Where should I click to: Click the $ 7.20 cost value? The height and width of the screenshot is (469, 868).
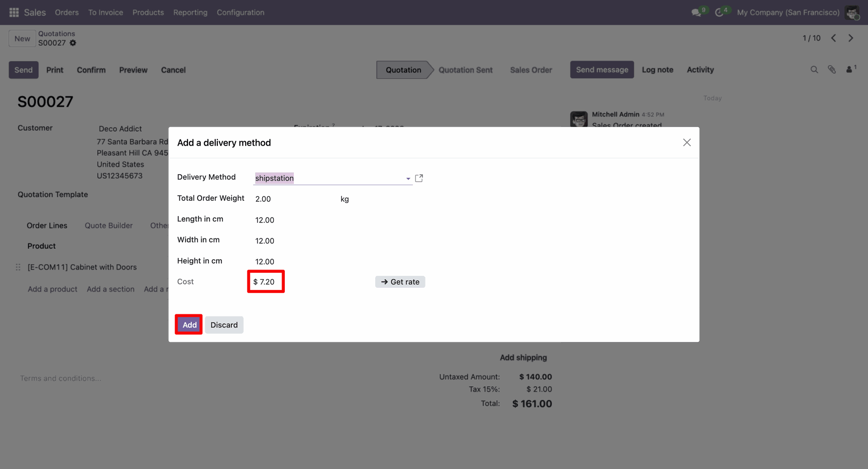pyautogui.click(x=264, y=282)
